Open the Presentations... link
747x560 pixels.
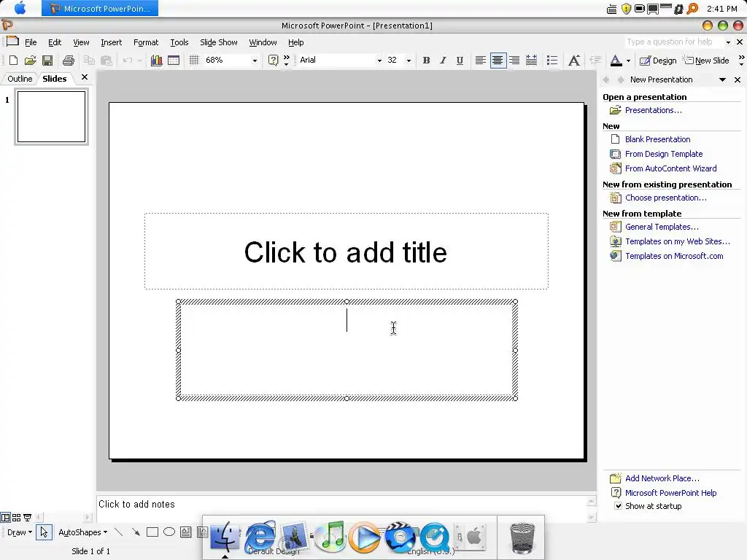[653, 110]
